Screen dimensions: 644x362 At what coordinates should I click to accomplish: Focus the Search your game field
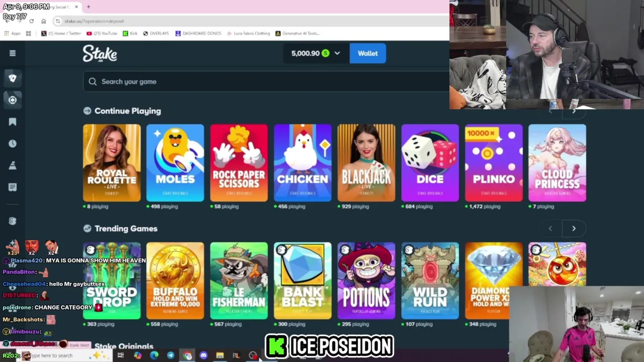(x=267, y=81)
